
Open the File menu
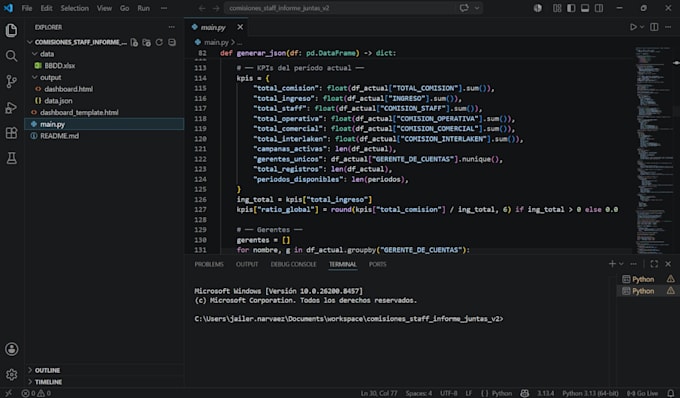[x=27, y=8]
